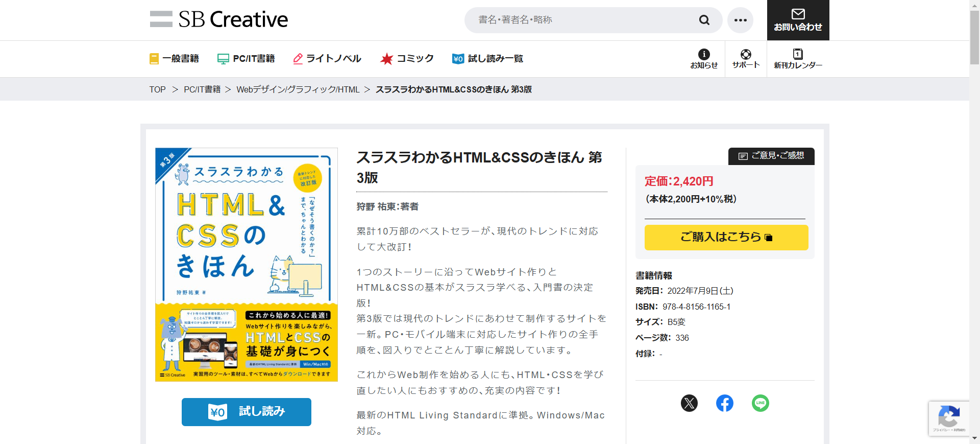Screen dimensions: 980x444
Task: Click the ページ数: 336 text
Action: [662, 338]
